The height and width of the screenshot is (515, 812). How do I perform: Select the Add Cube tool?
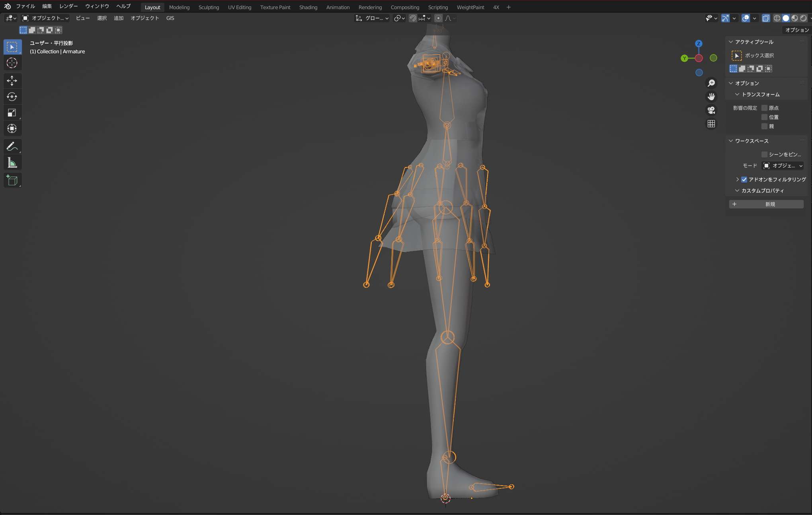tap(12, 180)
